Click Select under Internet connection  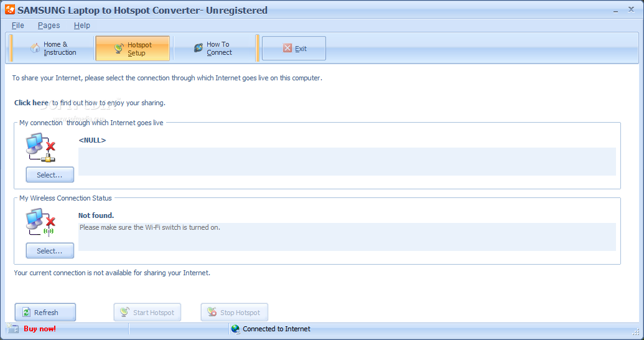50,175
